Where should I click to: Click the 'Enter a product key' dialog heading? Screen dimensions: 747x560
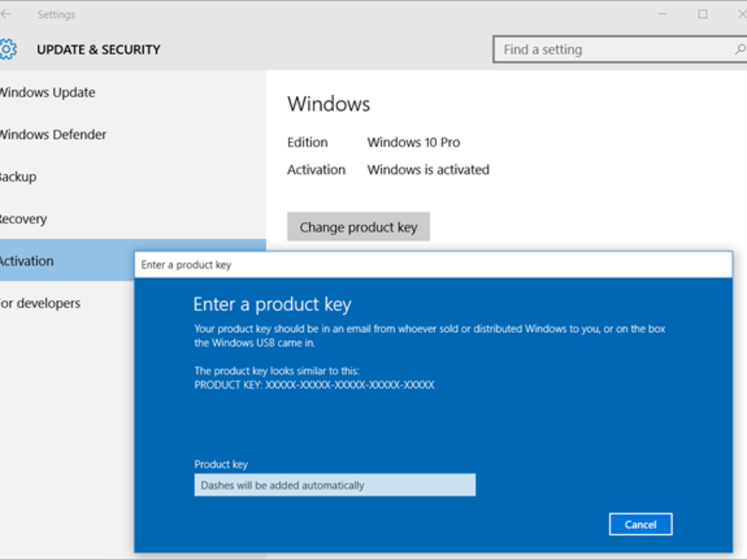272,304
